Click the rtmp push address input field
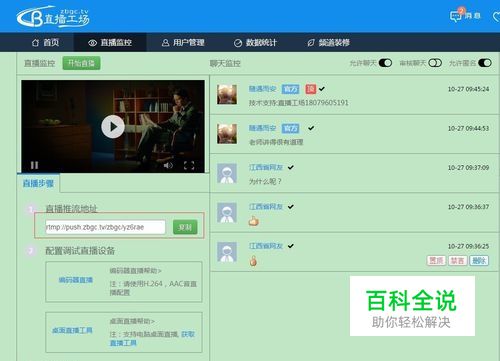500x361 pixels. click(105, 227)
